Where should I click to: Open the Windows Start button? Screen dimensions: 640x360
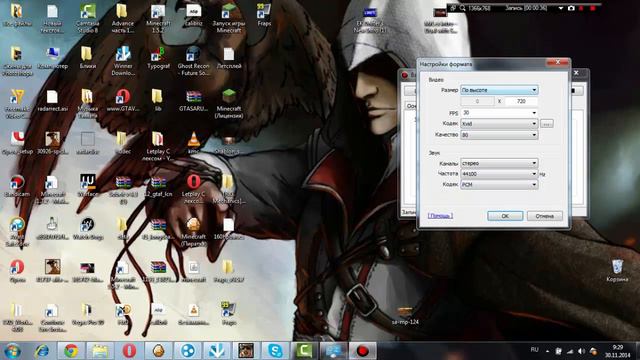click(x=12, y=351)
